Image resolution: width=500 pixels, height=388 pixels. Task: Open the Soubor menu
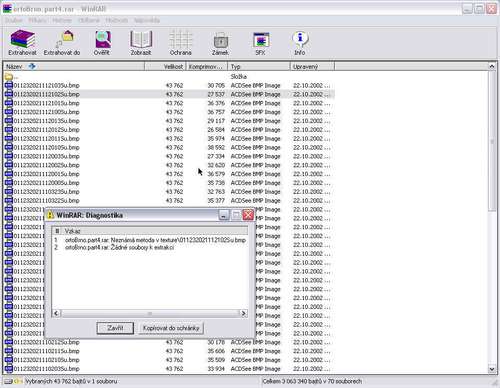tap(14, 20)
